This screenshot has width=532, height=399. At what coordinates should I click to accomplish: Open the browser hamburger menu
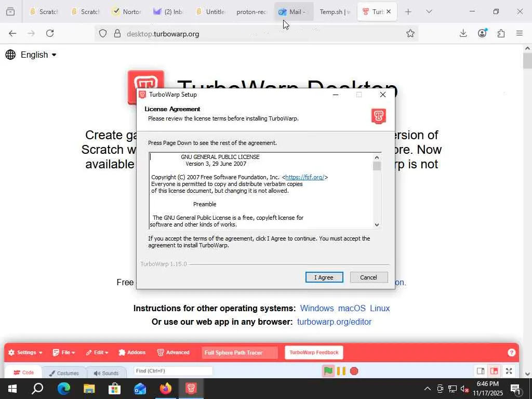520,33
